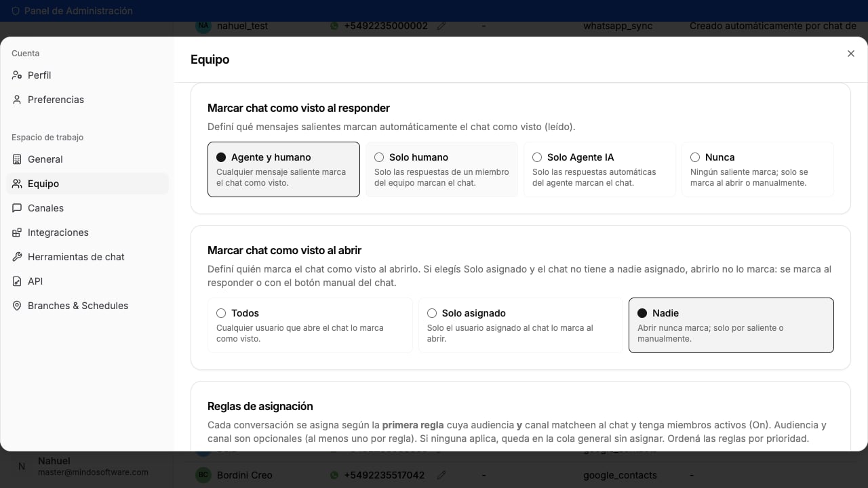The width and height of the screenshot is (868, 488).
Task: Click 'Marcar chat como visto al responder' heading
Action: coord(298,108)
